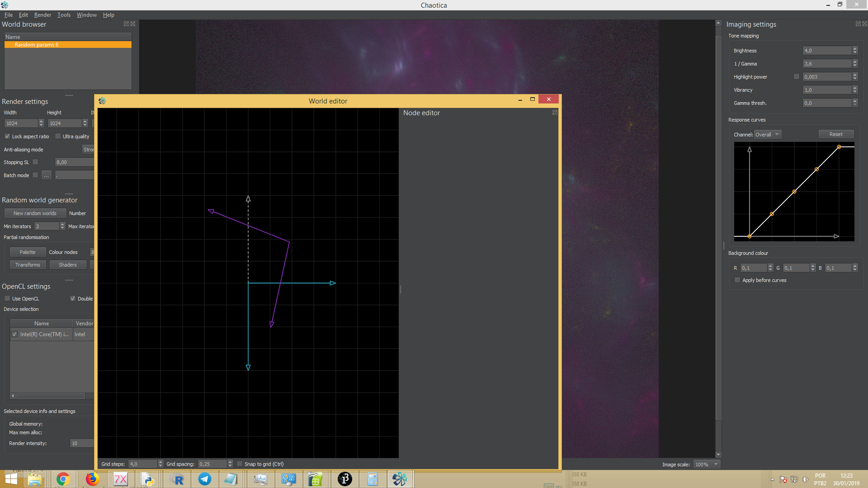The height and width of the screenshot is (488, 868).
Task: Click the top-right response curve control point
Action: [839, 147]
